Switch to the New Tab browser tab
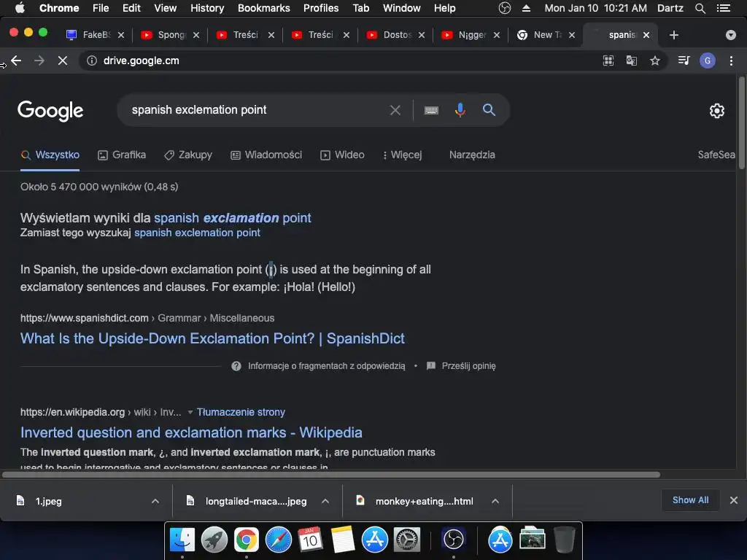747x560 pixels. click(x=541, y=35)
